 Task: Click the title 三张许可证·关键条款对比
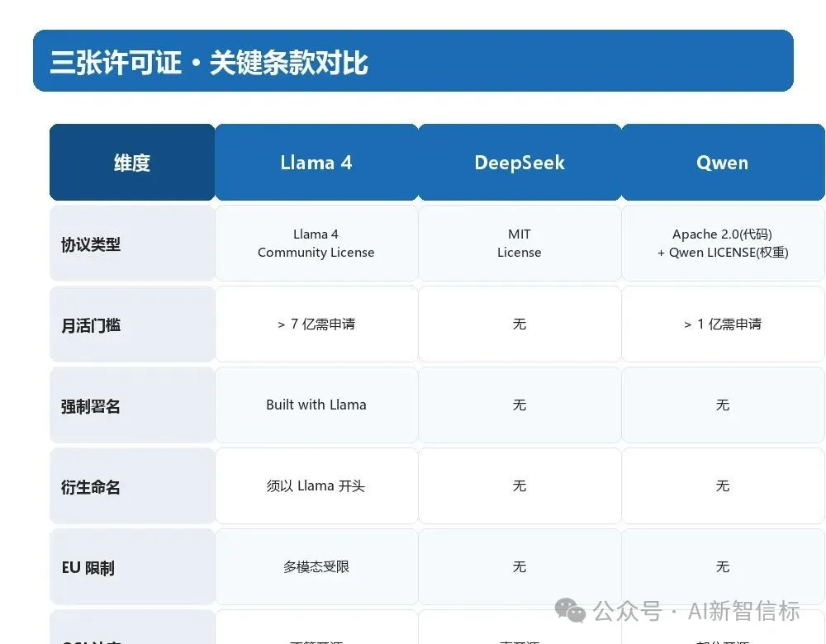[x=209, y=63]
